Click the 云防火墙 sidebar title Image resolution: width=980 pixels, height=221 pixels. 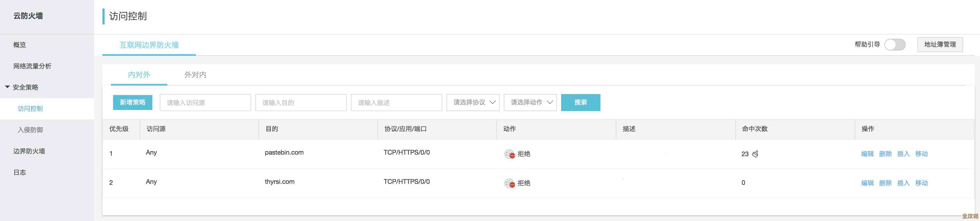28,16
